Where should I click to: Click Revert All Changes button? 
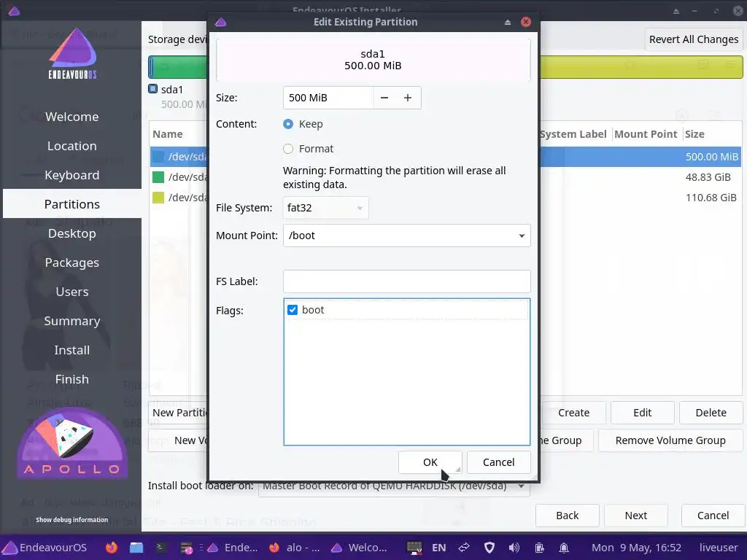[693, 39]
